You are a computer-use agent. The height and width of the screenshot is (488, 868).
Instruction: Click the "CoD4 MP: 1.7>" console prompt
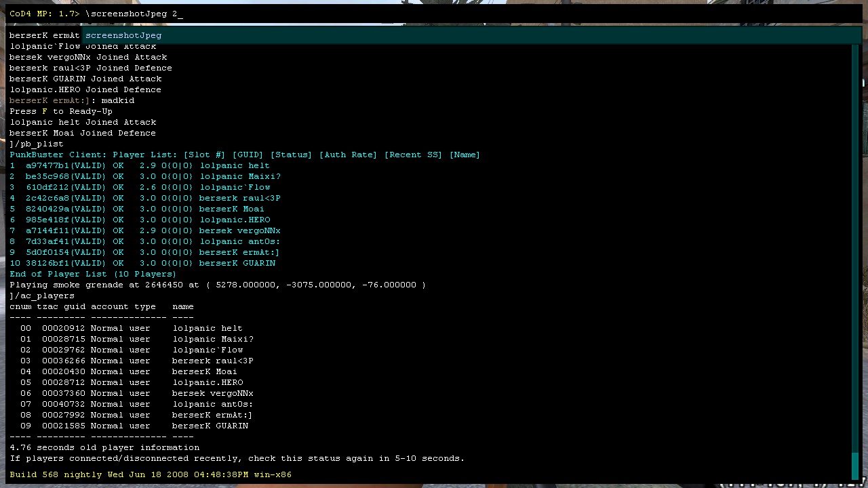click(x=45, y=14)
